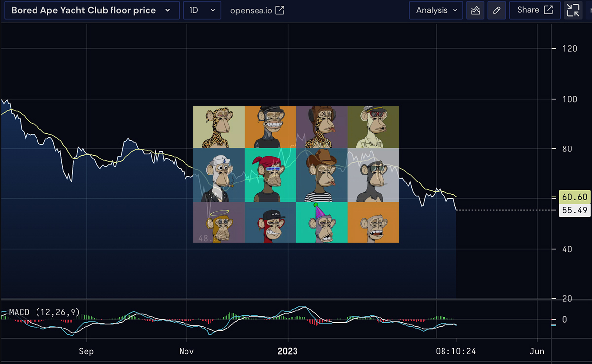Click the 60.60 moving average price tag
Image resolution: width=592 pixels, height=364 pixels.
click(x=574, y=197)
